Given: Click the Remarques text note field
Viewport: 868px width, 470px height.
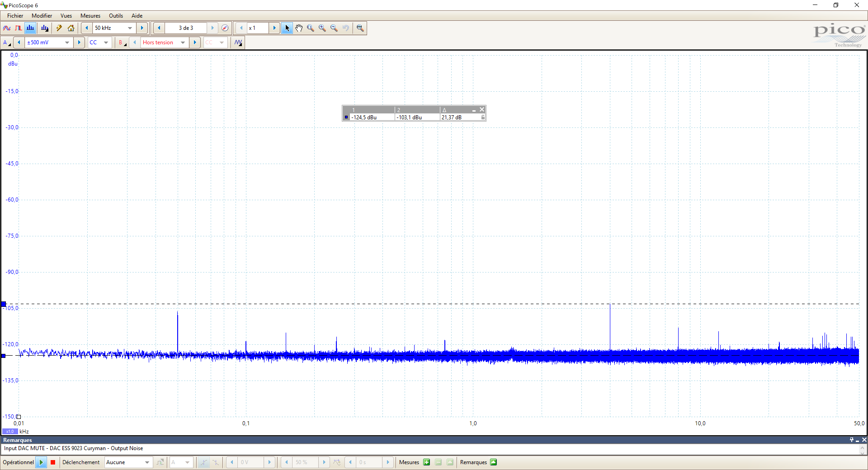Looking at the screenshot, I should (430, 449).
